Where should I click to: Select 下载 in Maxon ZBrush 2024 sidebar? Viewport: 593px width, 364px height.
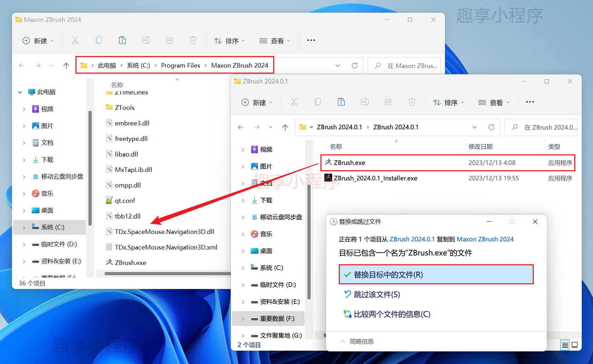click(47, 160)
